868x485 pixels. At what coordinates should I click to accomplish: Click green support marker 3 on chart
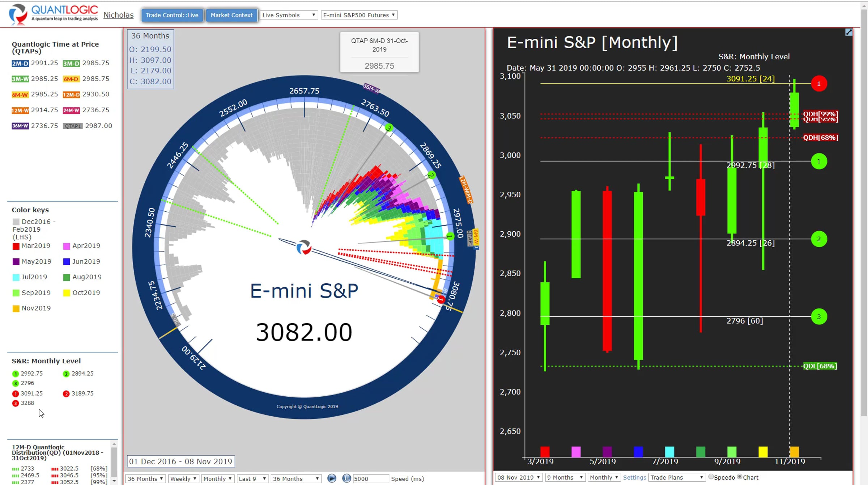tap(818, 317)
